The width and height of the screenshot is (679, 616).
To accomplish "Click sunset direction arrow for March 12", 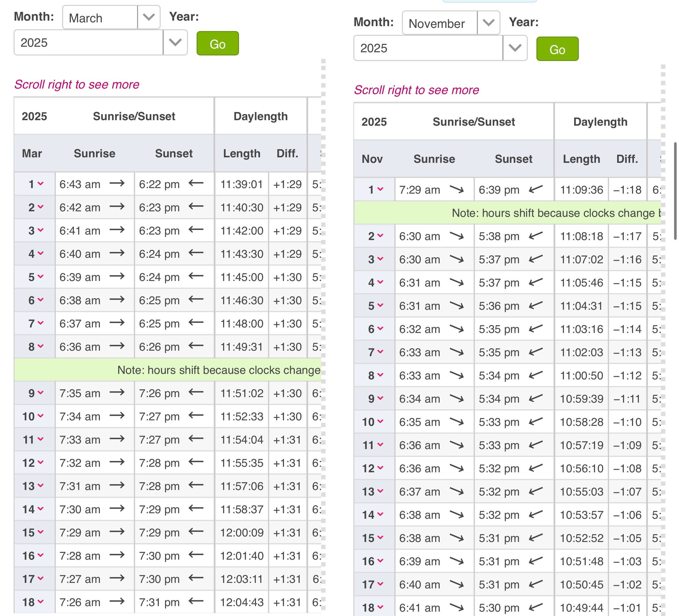I will tap(196, 462).
